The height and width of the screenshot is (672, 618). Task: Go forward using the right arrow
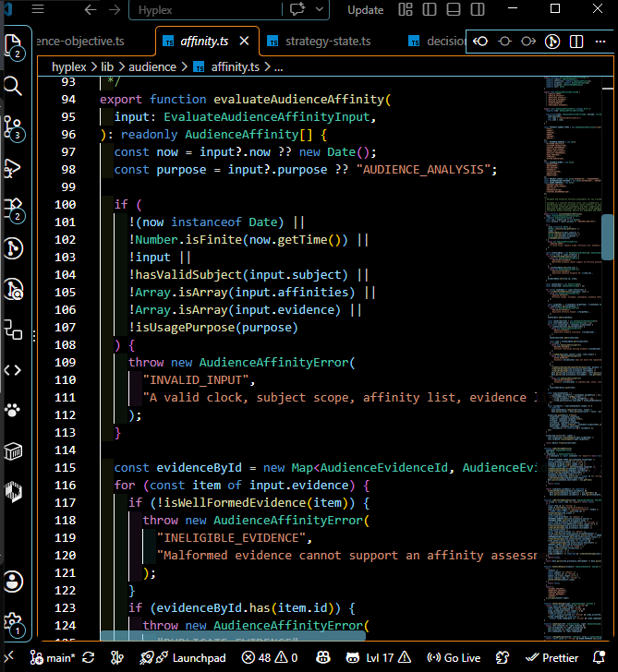pos(114,9)
